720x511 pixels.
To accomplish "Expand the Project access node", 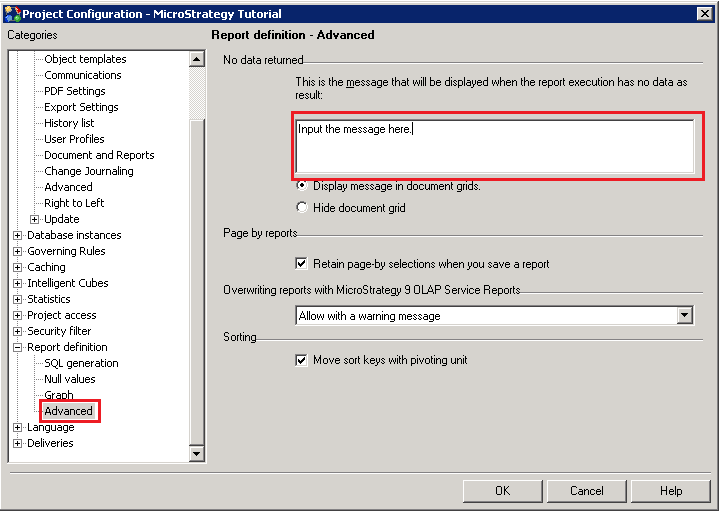I will [17, 315].
